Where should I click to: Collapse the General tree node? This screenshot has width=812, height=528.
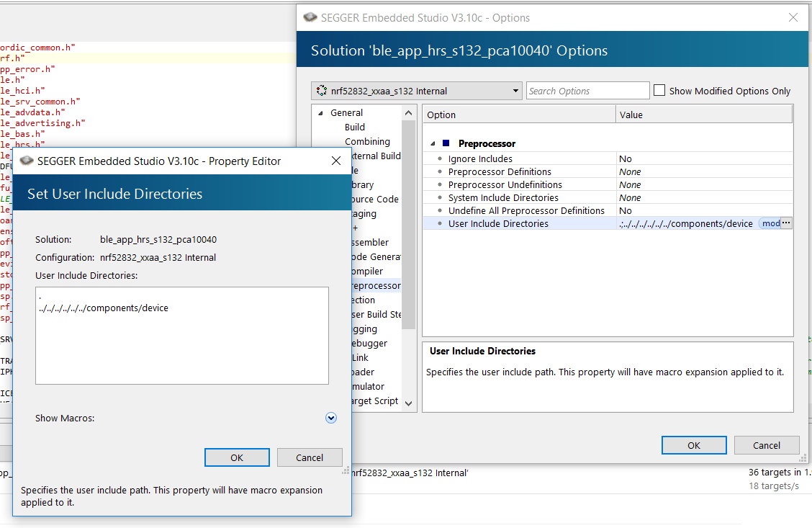[x=320, y=113]
